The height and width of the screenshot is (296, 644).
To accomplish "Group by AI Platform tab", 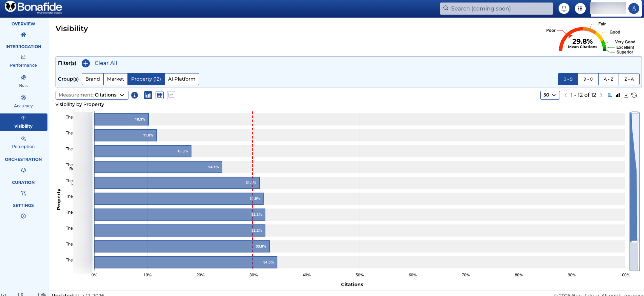I will pyautogui.click(x=182, y=79).
